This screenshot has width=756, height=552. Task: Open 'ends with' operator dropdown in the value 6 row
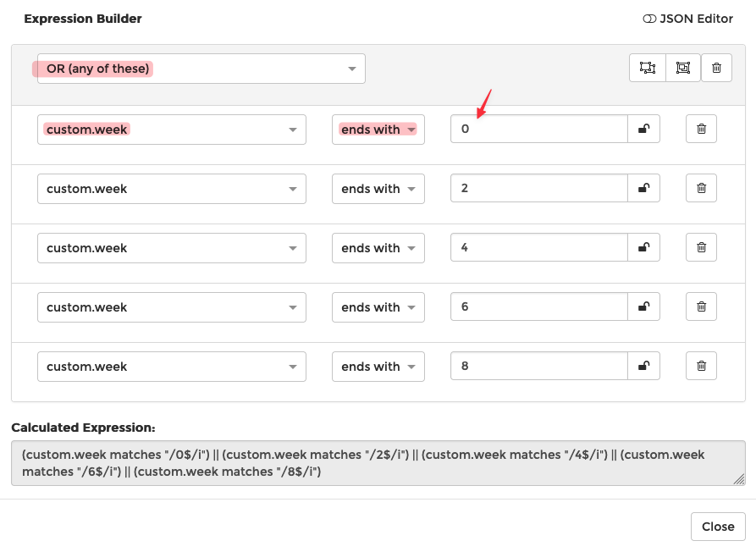point(378,307)
